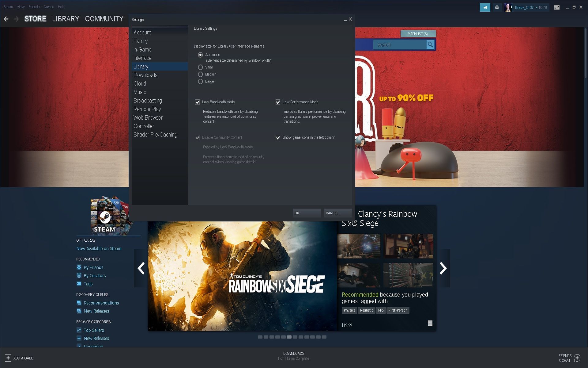
Task: Open the screenshot manager icon in title bar
Action: click(x=557, y=7)
